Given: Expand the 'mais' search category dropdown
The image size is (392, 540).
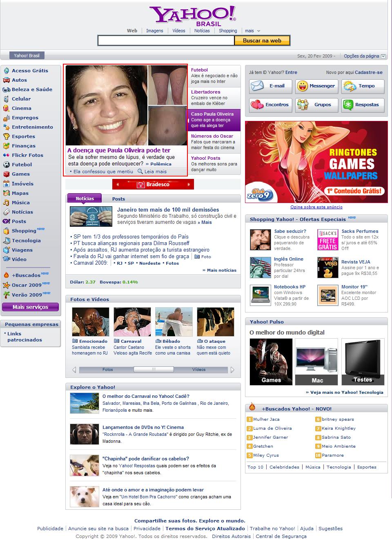Looking at the screenshot, I should pos(252,31).
